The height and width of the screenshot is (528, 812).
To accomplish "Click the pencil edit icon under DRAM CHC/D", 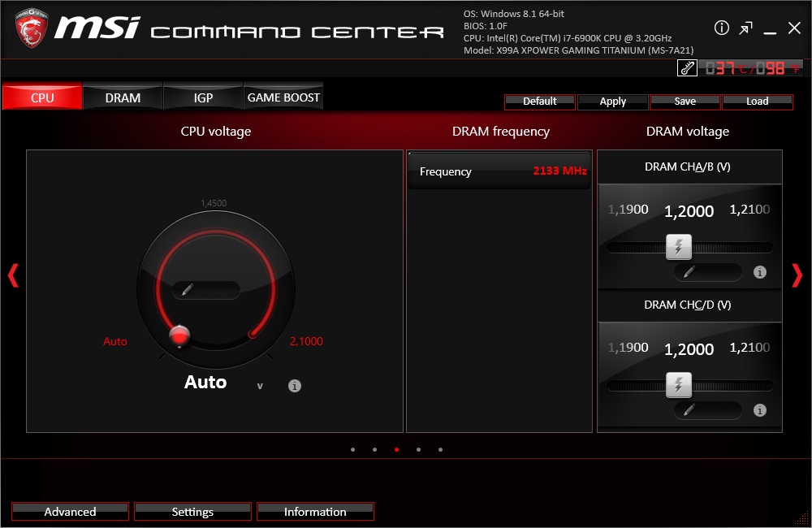I will coord(689,410).
